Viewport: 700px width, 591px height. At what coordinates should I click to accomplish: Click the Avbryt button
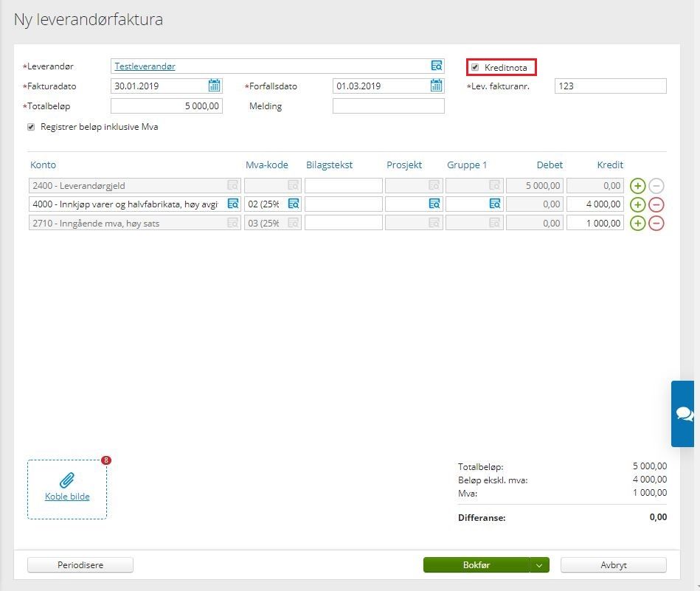[614, 565]
